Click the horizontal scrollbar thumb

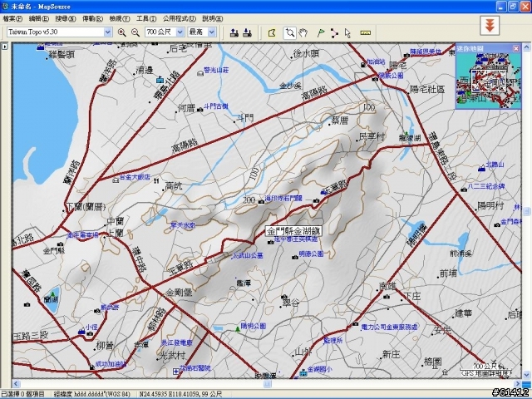(x=268, y=384)
